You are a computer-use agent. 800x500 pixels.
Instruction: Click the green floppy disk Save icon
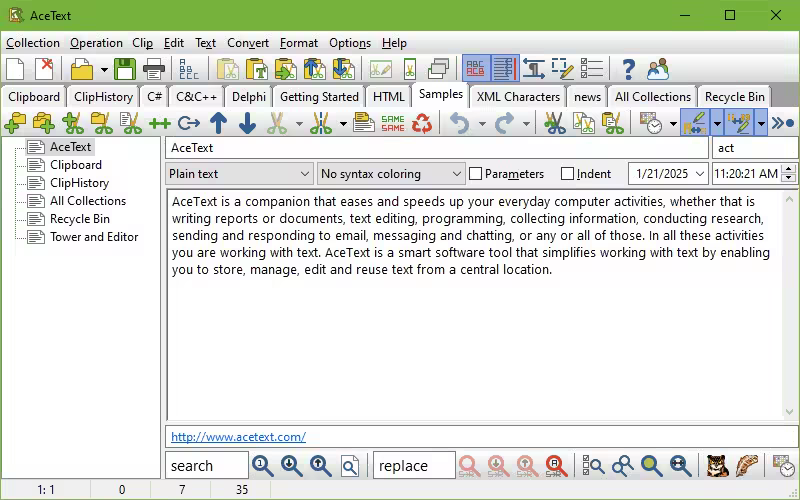(124, 69)
